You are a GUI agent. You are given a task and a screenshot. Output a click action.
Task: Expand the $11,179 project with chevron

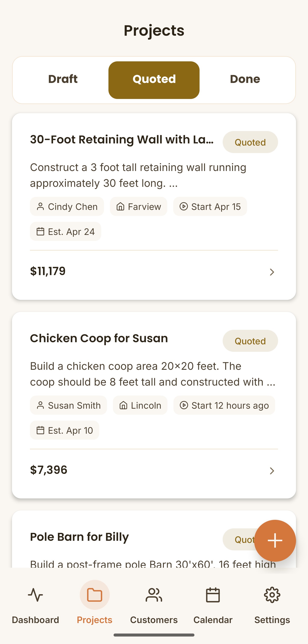click(272, 272)
